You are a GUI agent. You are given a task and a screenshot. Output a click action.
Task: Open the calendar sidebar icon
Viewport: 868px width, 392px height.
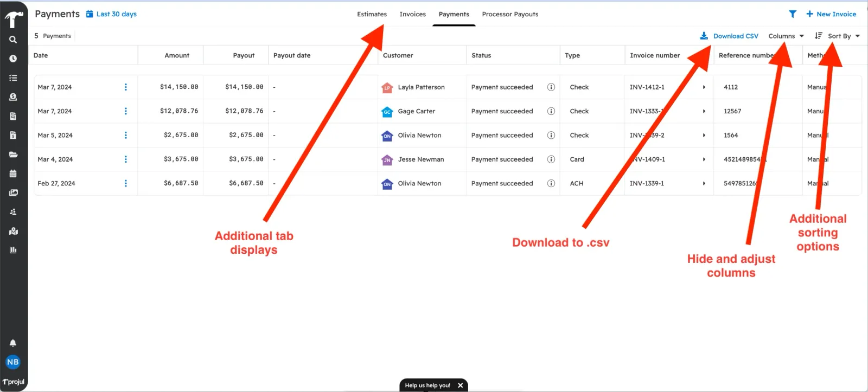coord(13,173)
